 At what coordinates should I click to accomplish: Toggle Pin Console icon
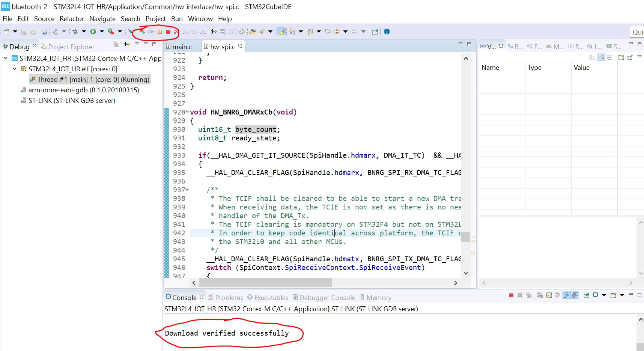pyautogui.click(x=586, y=295)
